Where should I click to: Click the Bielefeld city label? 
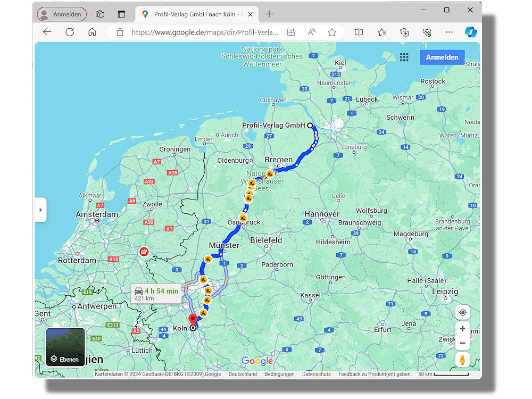point(266,240)
